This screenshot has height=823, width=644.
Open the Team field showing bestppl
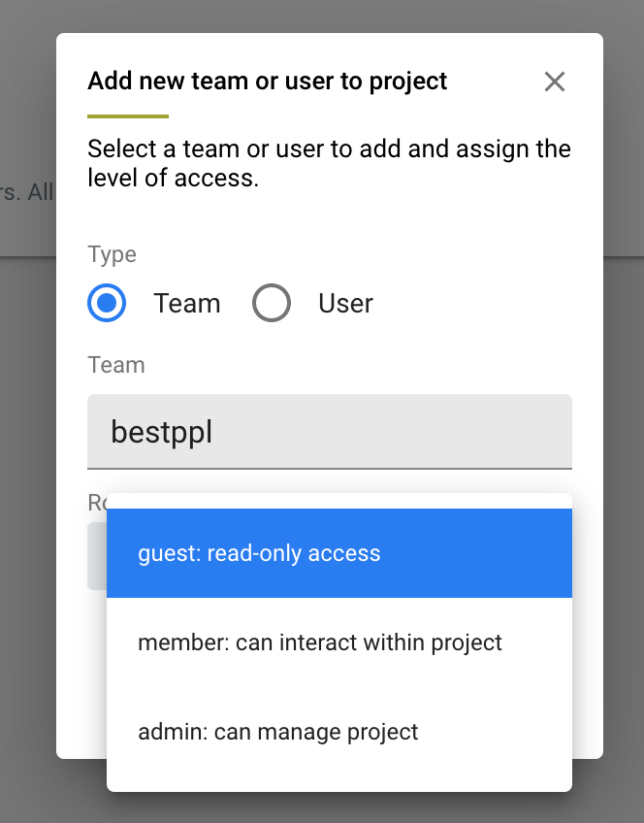(x=329, y=431)
